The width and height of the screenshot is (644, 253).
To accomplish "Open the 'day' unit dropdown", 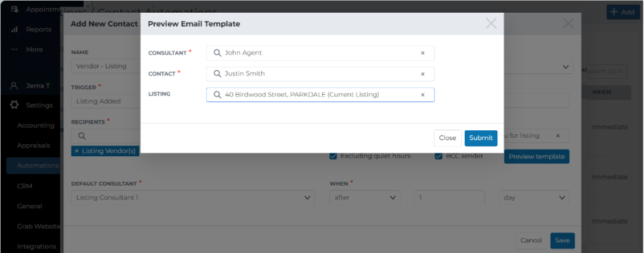I will (534, 198).
